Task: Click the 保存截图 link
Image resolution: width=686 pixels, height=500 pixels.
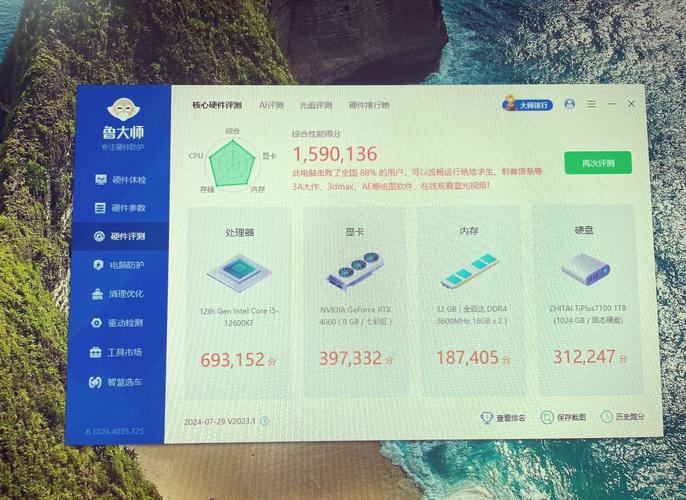Action: pos(563,417)
